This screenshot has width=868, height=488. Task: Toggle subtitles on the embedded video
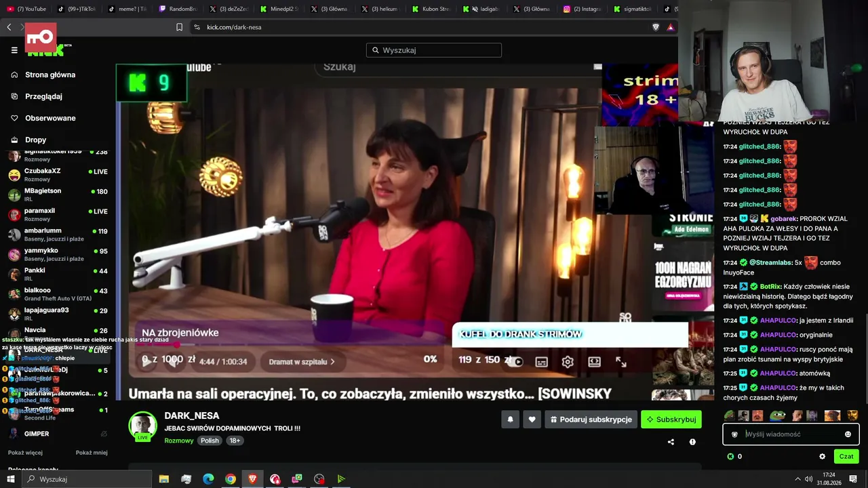(x=541, y=362)
